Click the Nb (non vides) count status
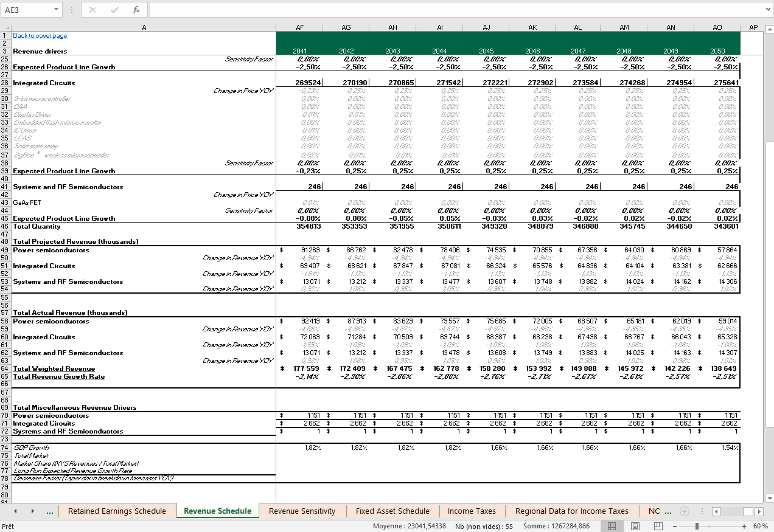774x532 pixels. point(484,527)
